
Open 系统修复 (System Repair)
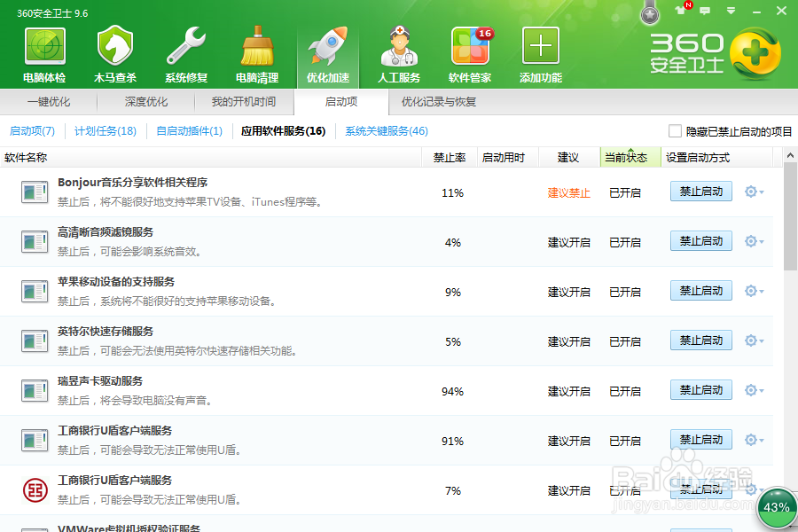[185, 53]
